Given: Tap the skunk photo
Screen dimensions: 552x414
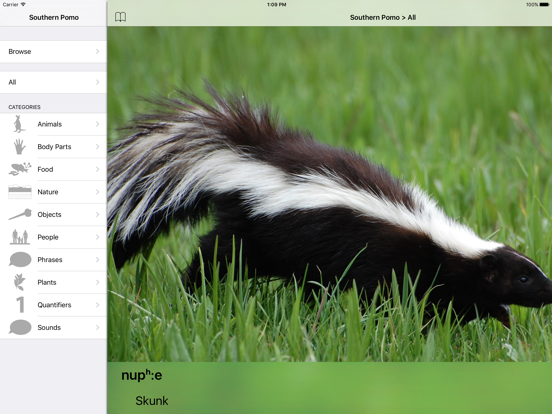Looking at the screenshot, I should [x=330, y=194].
